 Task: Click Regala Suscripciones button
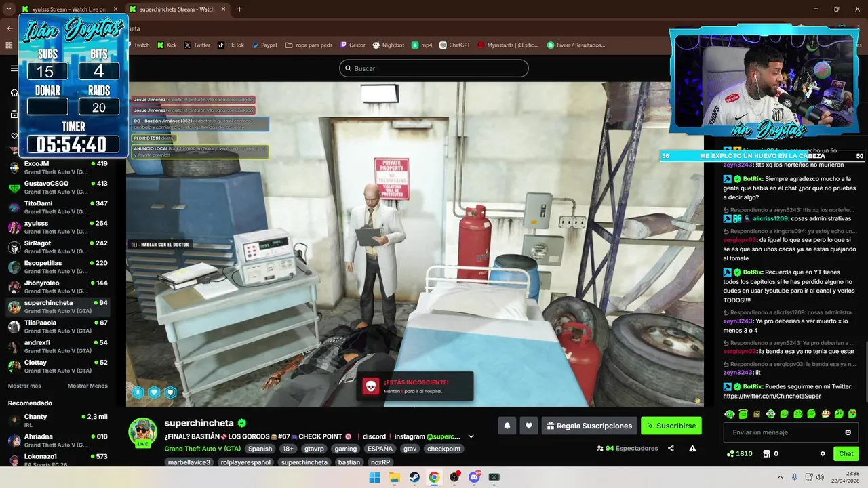[589, 426]
